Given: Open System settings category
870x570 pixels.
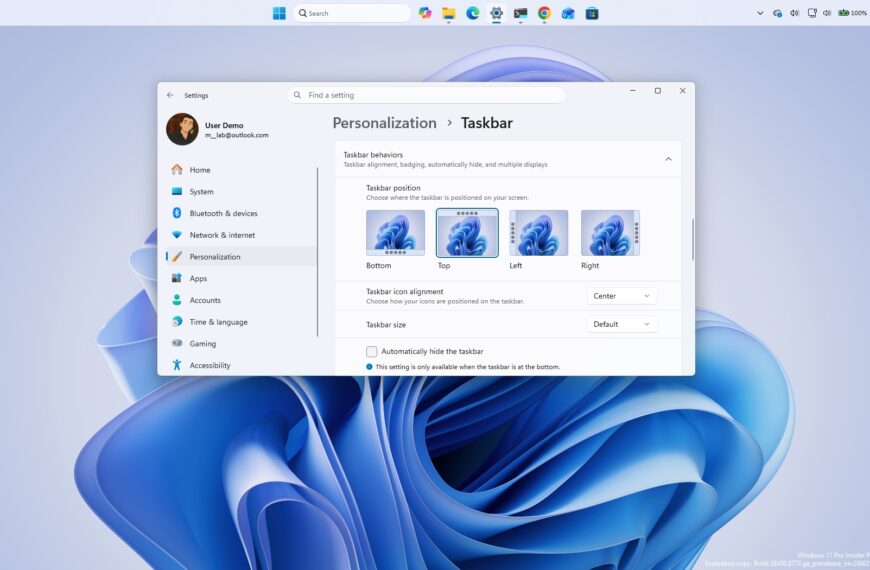Looking at the screenshot, I should 241,191.
